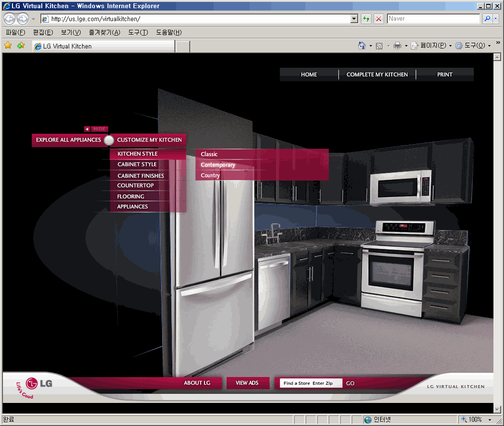Screen dimensions: 504x426
Task: Go back using the browser Back arrow
Action: pyautogui.click(x=9, y=19)
